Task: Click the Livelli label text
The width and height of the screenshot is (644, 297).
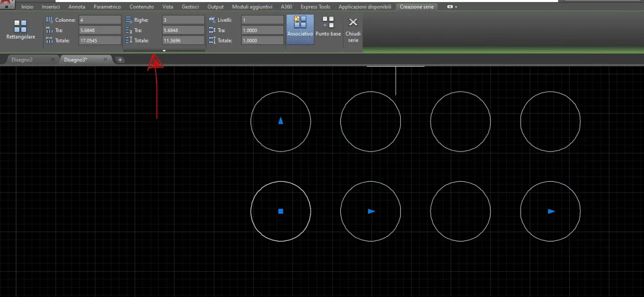Action: coord(224,20)
